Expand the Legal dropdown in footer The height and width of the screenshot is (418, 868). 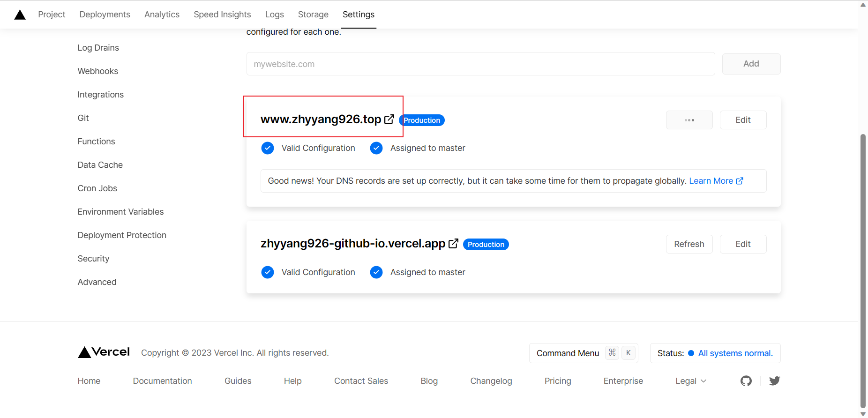691,381
